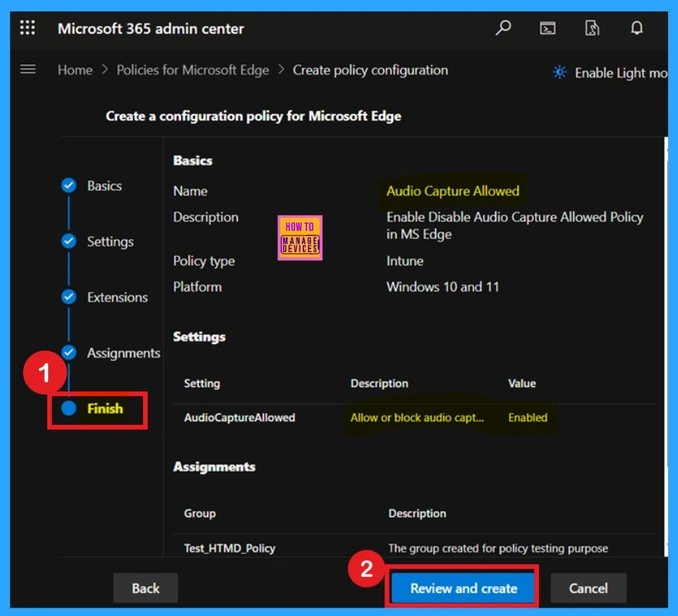Select Create policy configuration breadcrumb
This screenshot has width=678, height=616.
click(371, 70)
